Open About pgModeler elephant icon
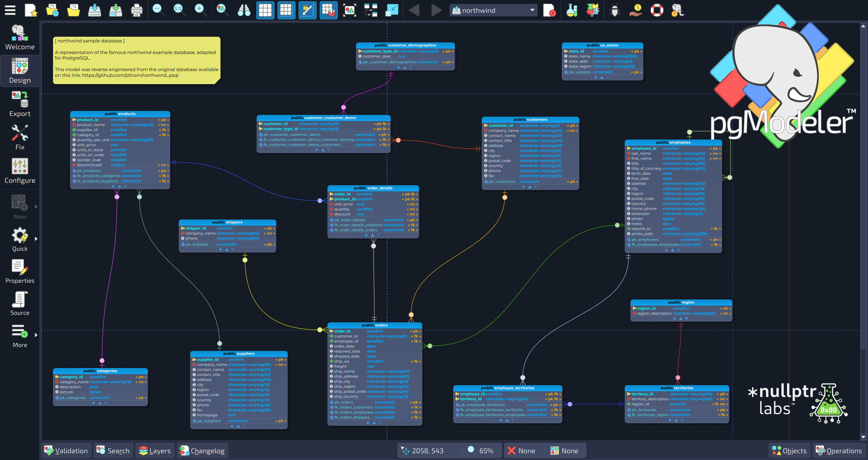The height and width of the screenshot is (460, 868). [x=678, y=10]
